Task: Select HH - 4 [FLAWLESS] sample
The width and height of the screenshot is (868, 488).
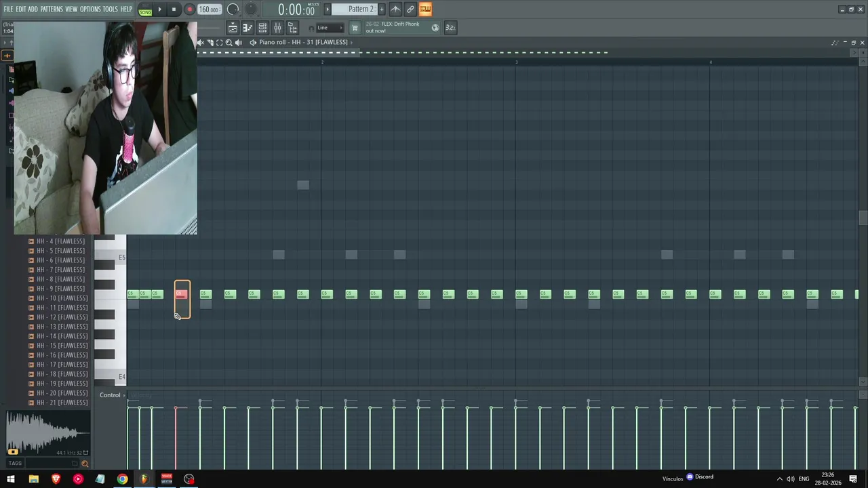Action: point(60,241)
